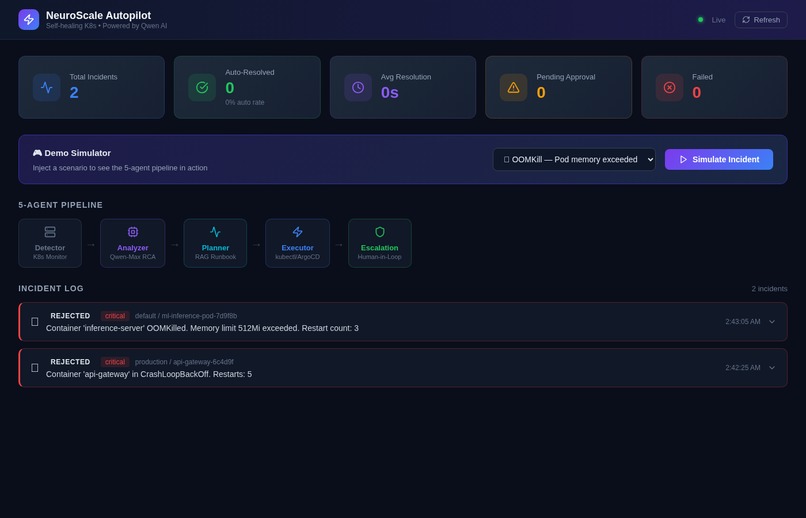Click the icon beside the OOMKilled incident
Screen dimensions: 806x518
click(35, 322)
